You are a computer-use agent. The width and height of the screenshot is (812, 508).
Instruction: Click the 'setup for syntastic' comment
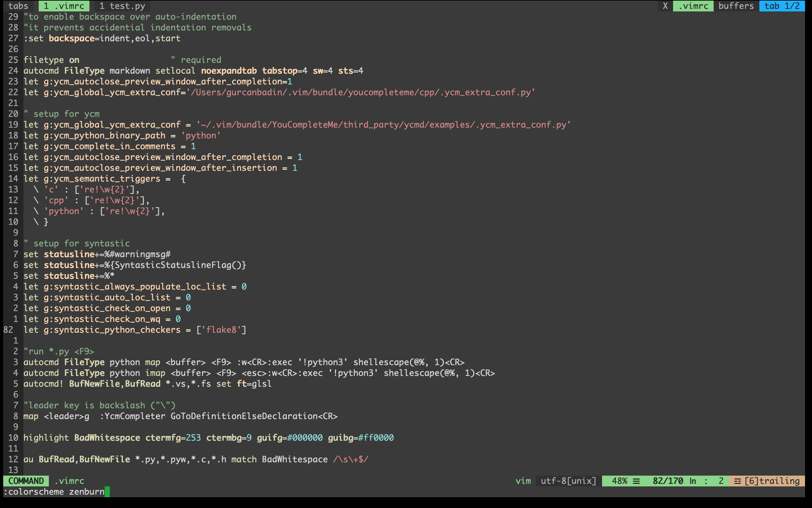(76, 243)
